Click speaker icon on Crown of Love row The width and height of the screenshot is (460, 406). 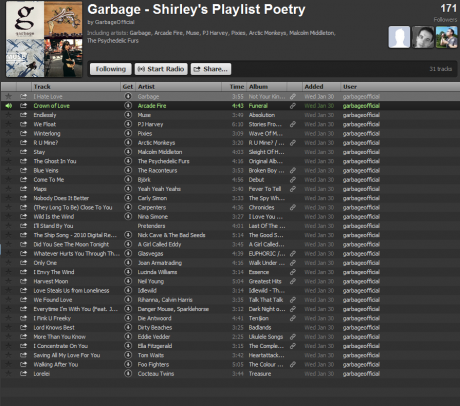9,106
